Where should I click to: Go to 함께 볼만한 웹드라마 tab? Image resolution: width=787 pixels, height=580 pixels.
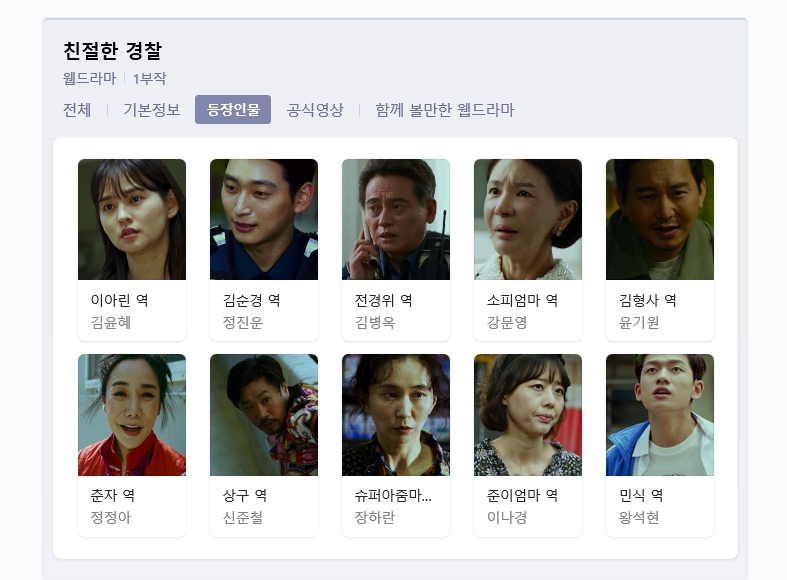pos(445,109)
